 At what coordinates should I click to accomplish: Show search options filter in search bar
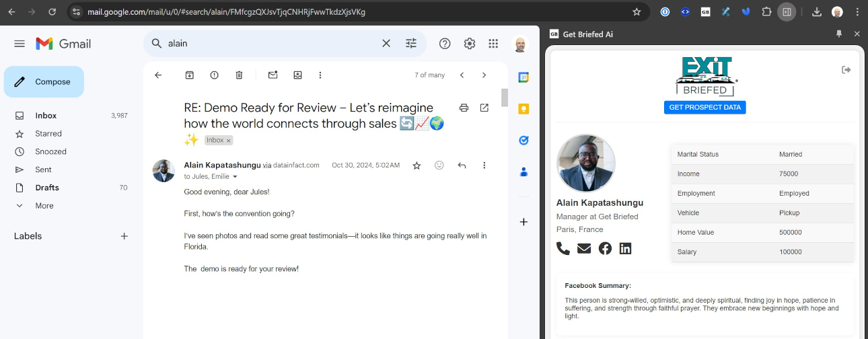tap(411, 44)
